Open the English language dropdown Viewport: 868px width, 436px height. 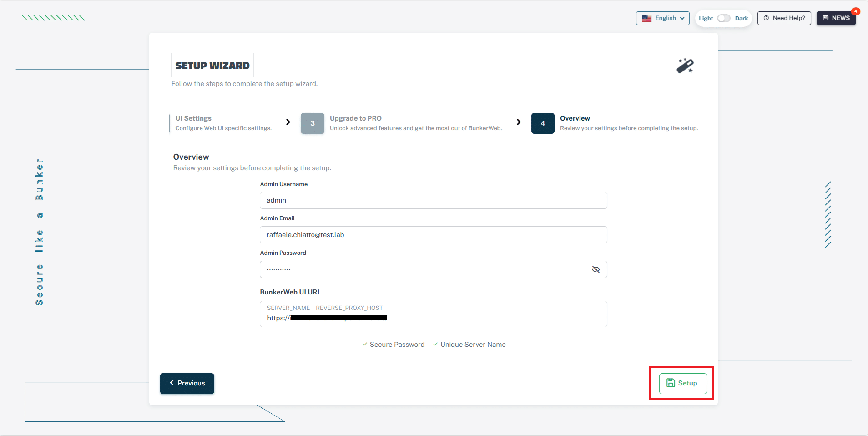[663, 18]
